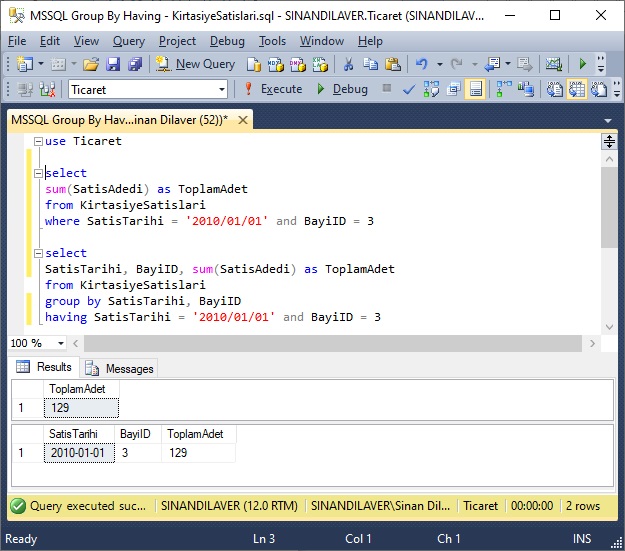Click the Undo arrow icon
The height and width of the screenshot is (551, 625).
point(422,64)
